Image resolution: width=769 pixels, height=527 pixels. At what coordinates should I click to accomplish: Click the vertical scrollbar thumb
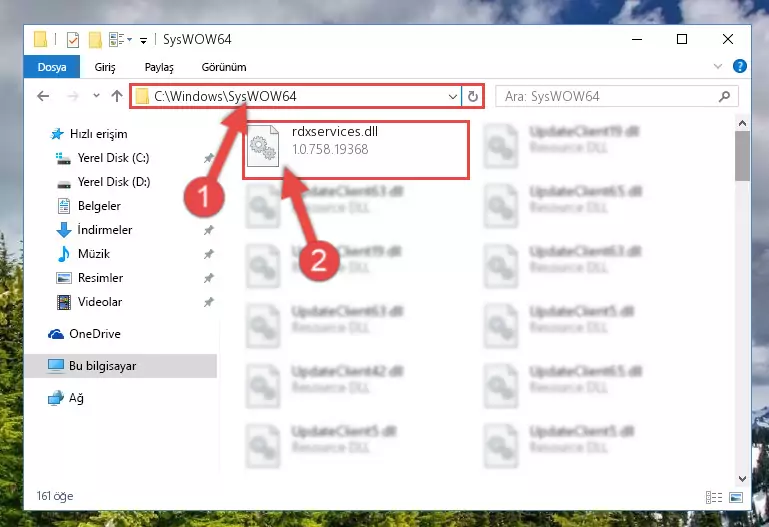click(x=742, y=156)
